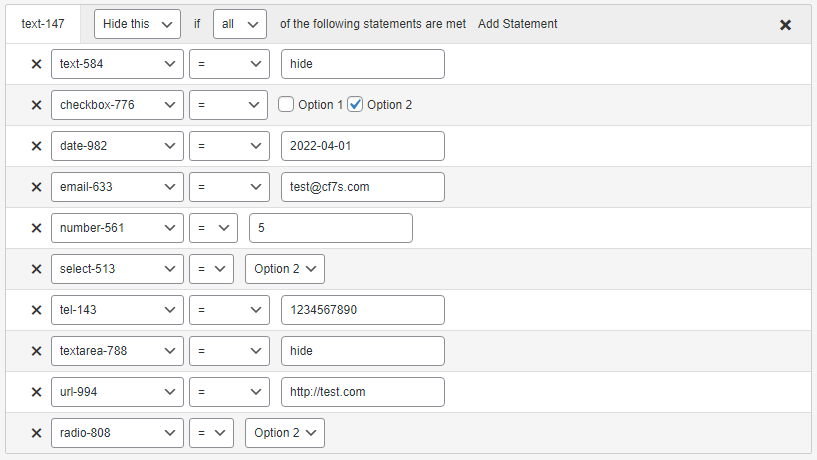Expand the 'all' match dropdown
The image size is (817, 460).
pos(240,24)
